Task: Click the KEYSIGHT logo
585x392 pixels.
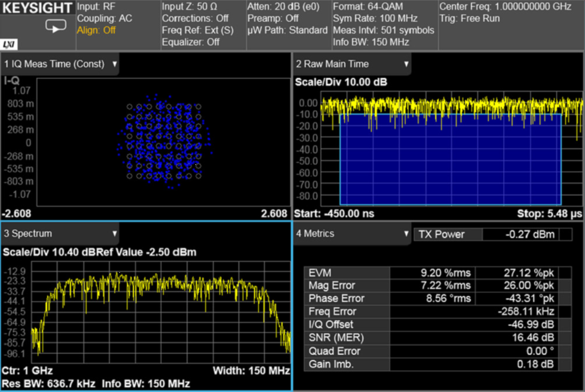Action: tap(37, 9)
